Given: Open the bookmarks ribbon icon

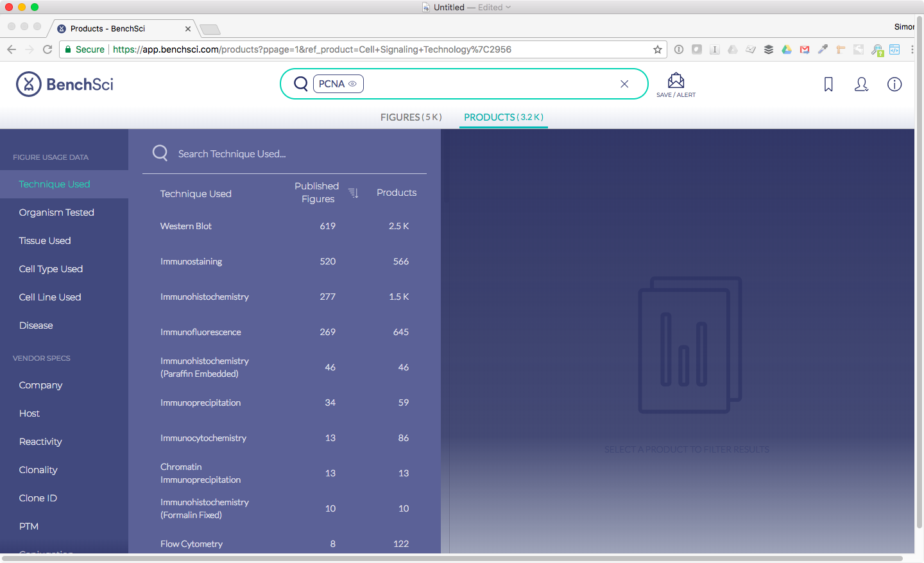Looking at the screenshot, I should pos(828,84).
